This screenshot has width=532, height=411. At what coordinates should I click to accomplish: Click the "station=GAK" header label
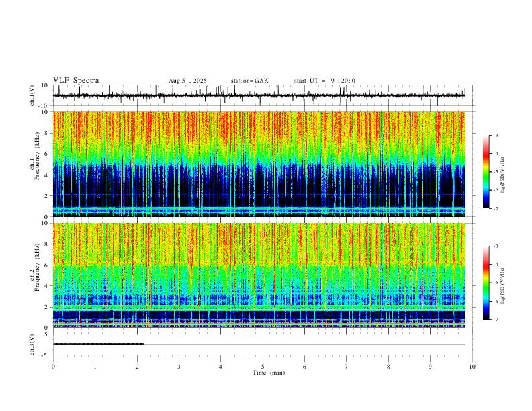click(x=249, y=81)
